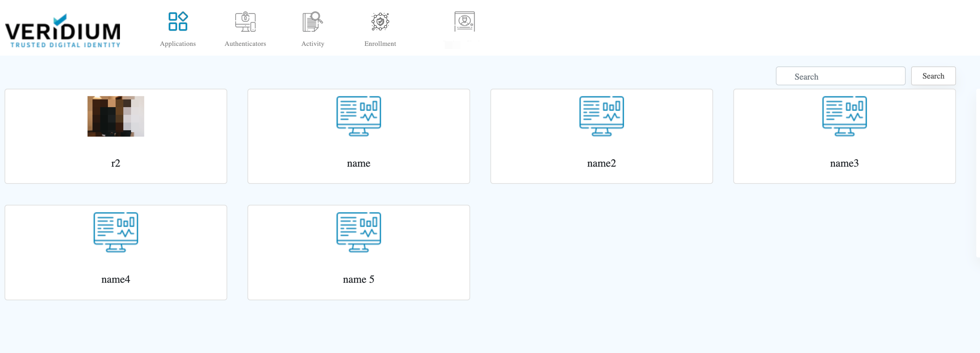Switch to the Authenticators text label
The image size is (980, 353).
point(245,44)
